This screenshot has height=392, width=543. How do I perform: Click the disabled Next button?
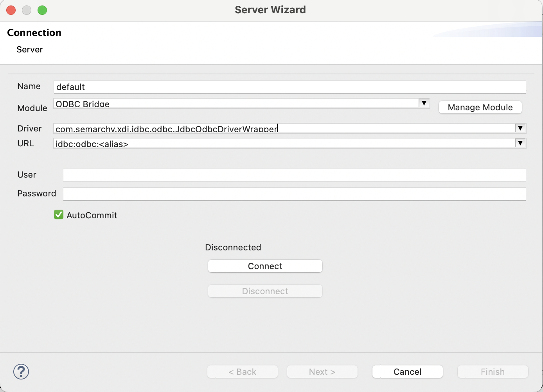[322, 372]
